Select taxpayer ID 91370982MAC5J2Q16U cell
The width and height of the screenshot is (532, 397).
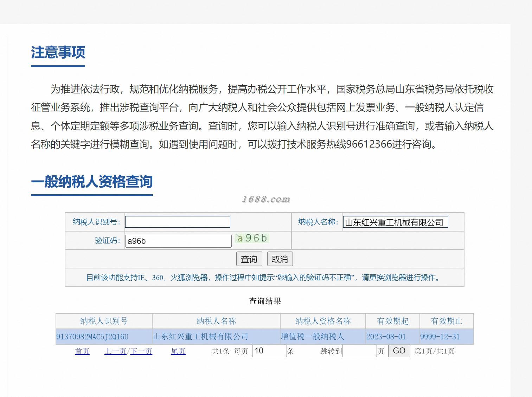104,337
